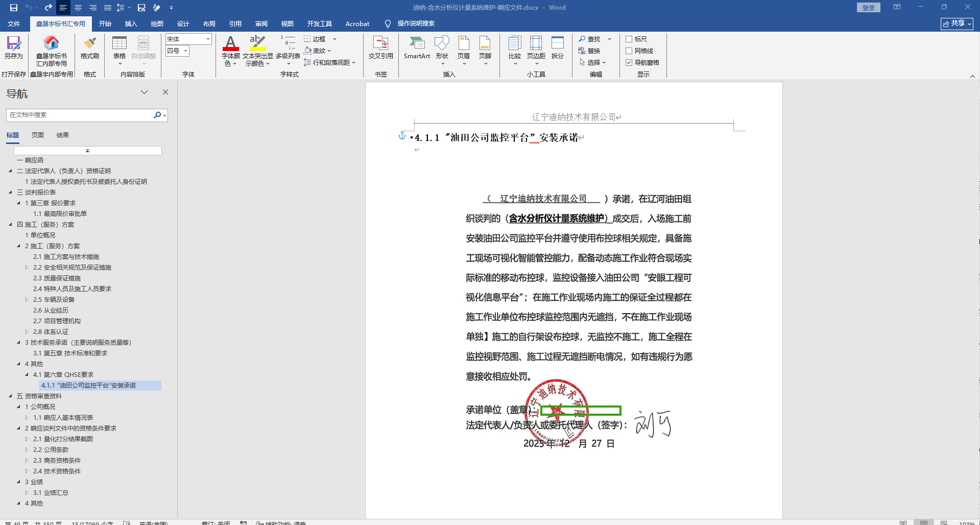This screenshot has height=525, width=980.
Task: Align text left using the title bar icon
Action: point(63,8)
